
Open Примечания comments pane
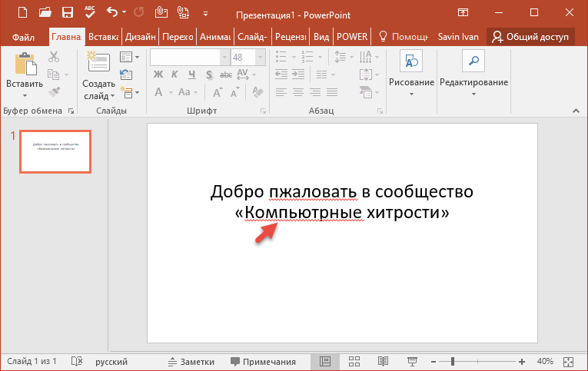(x=263, y=362)
